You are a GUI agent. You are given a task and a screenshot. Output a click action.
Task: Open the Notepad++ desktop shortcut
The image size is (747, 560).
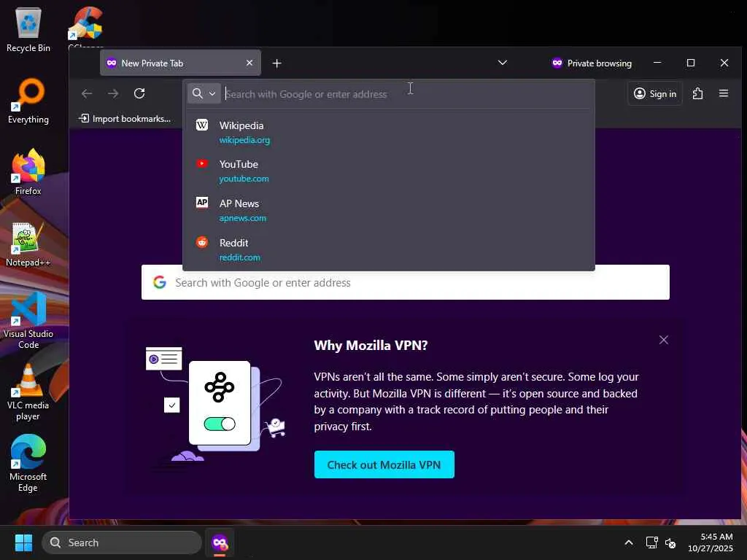[x=28, y=244]
